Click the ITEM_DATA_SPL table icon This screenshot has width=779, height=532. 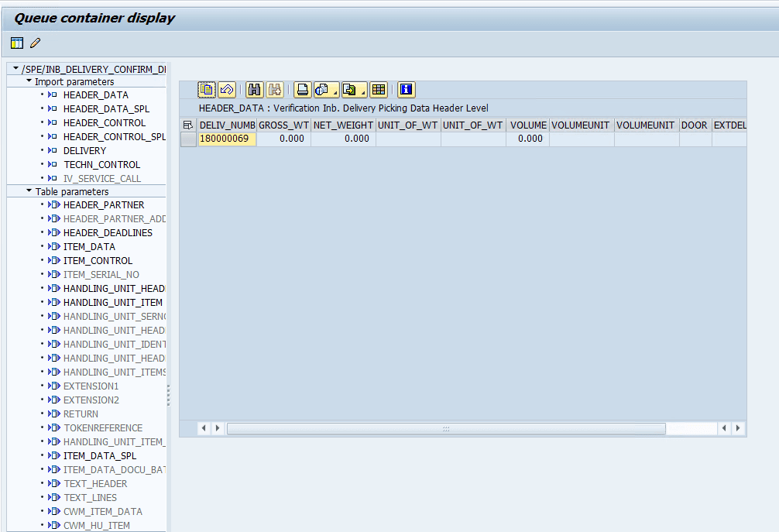point(54,455)
